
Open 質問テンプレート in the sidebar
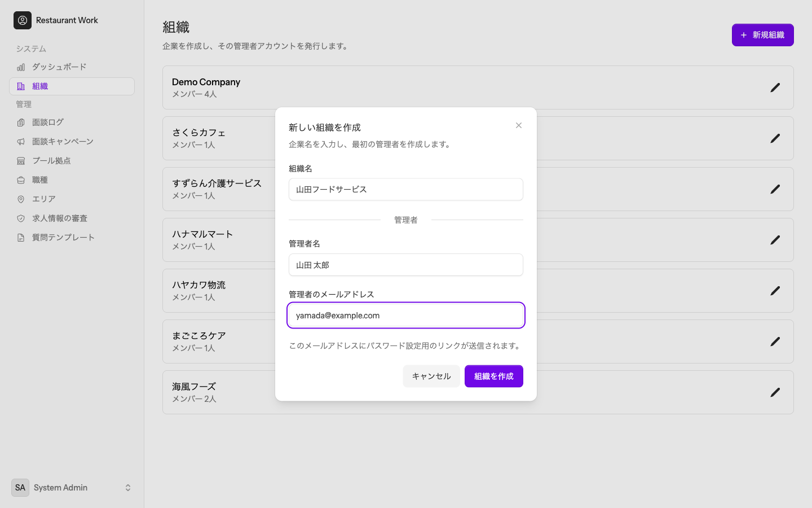[x=72, y=238]
